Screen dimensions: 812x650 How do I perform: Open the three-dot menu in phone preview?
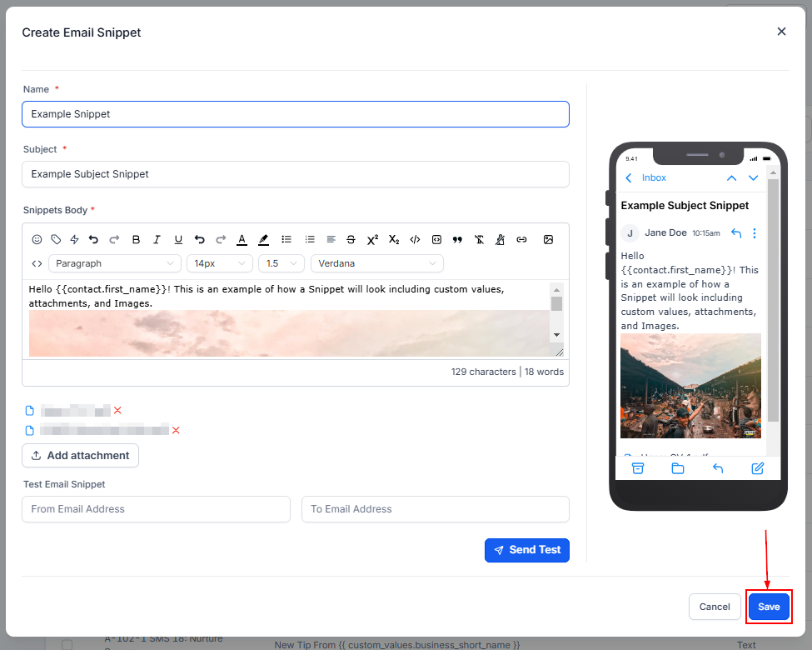pyautogui.click(x=754, y=233)
